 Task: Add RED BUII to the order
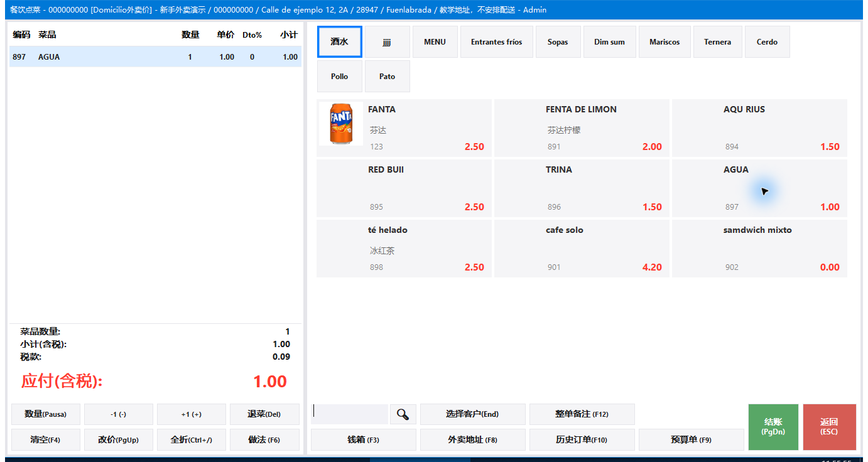[x=404, y=188]
